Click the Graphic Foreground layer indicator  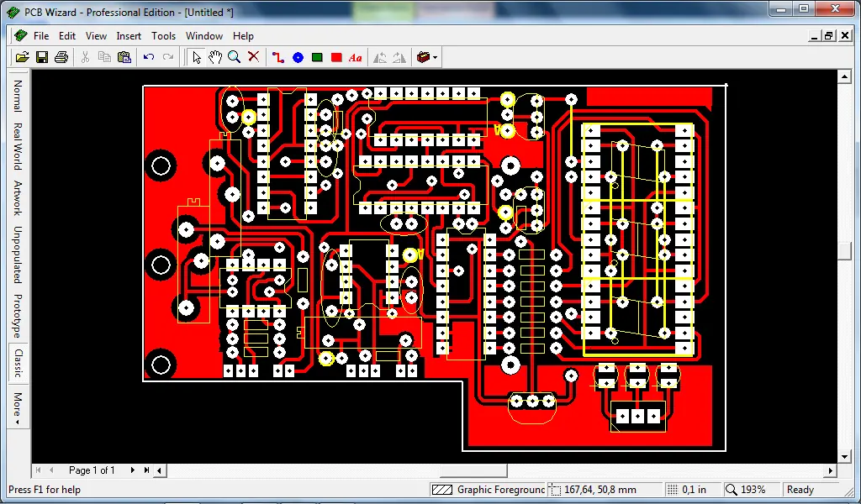coord(488,490)
